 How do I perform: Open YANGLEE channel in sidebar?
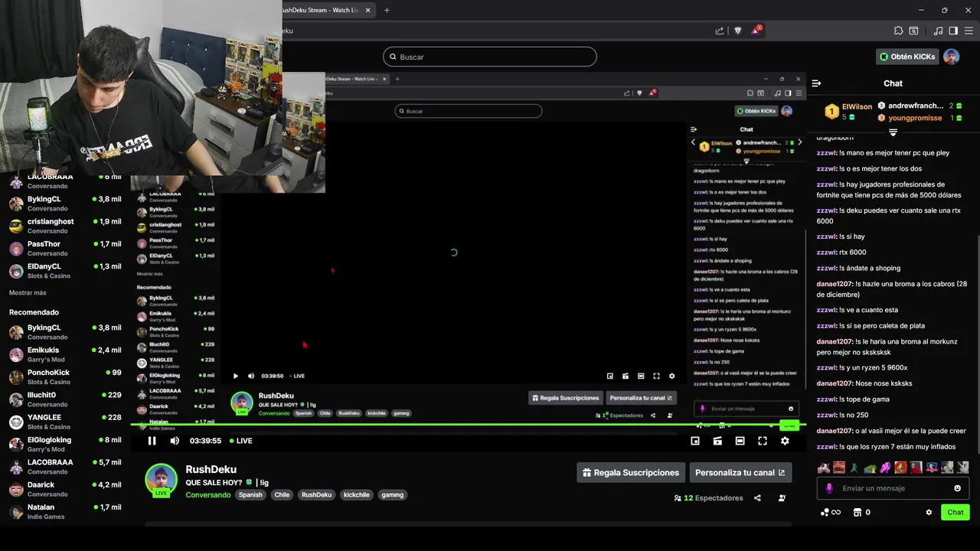tap(64, 422)
